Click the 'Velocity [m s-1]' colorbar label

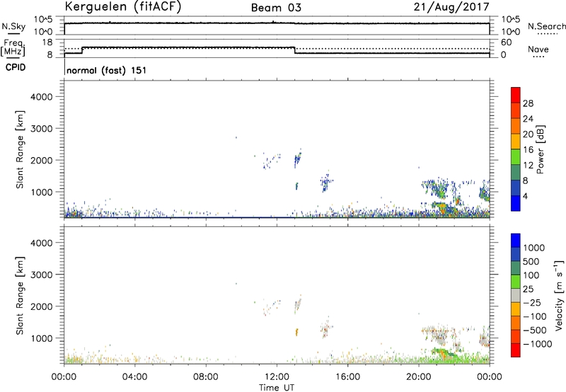[559, 295]
